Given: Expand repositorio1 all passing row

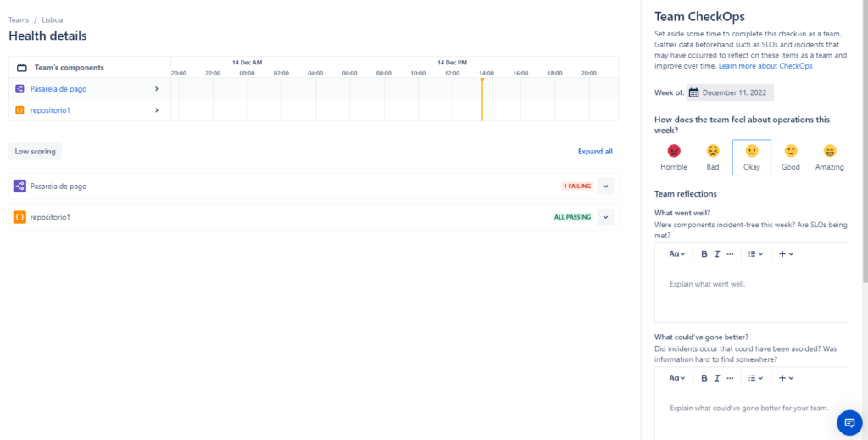Looking at the screenshot, I should pos(605,217).
